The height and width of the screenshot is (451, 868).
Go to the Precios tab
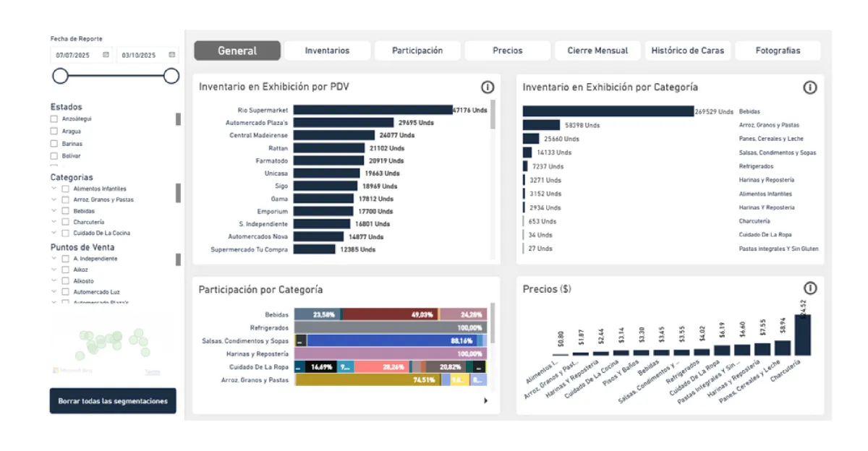click(x=508, y=51)
